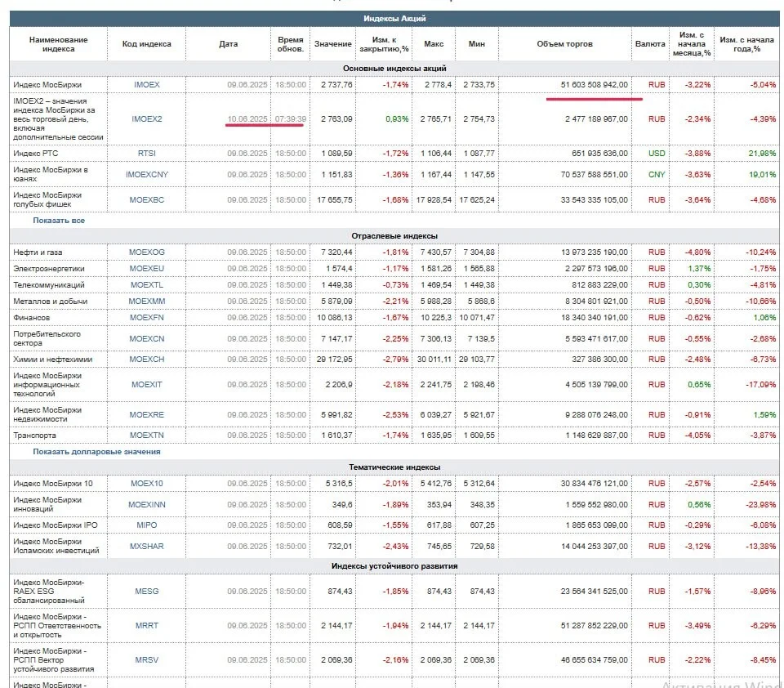
Task: Open the MOEXEU index link
Action: tap(146, 269)
